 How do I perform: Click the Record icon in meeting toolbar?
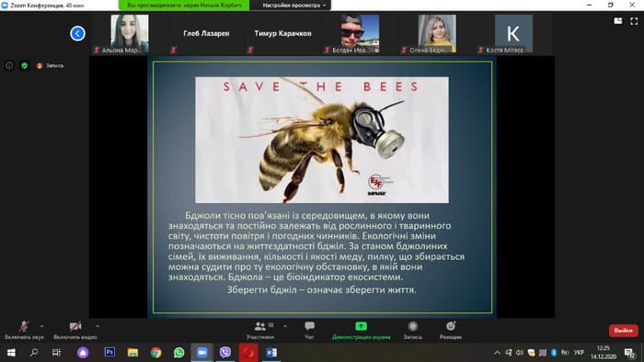coord(413,326)
